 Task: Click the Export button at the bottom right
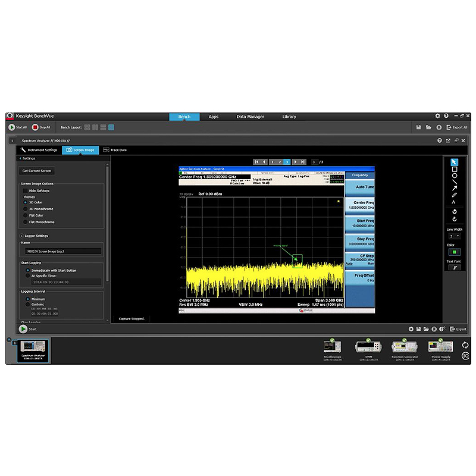(x=458, y=329)
